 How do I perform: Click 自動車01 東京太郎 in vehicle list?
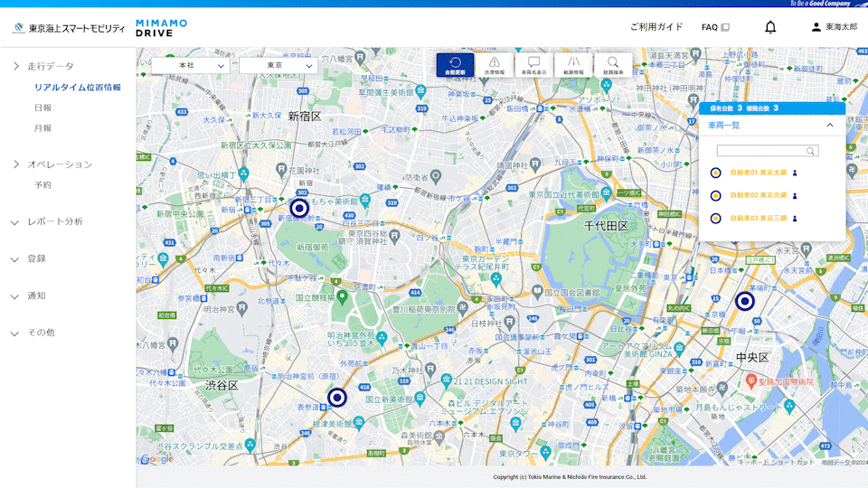(x=758, y=173)
